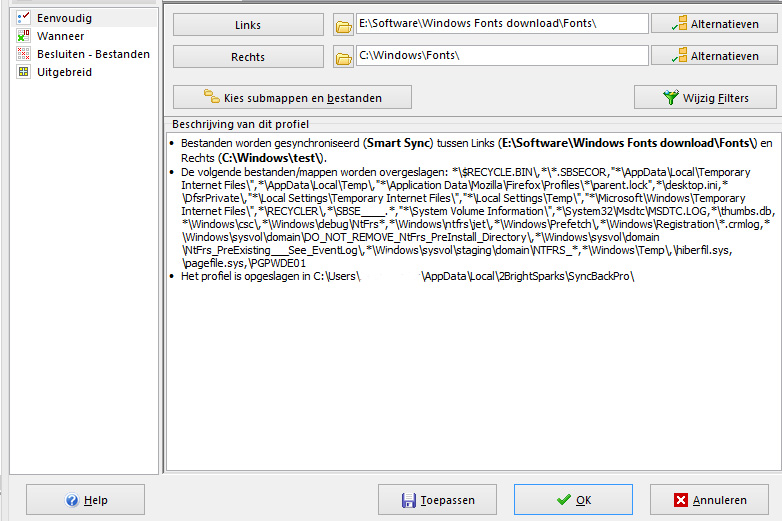
Task: Click the Links button
Action: 248,24
